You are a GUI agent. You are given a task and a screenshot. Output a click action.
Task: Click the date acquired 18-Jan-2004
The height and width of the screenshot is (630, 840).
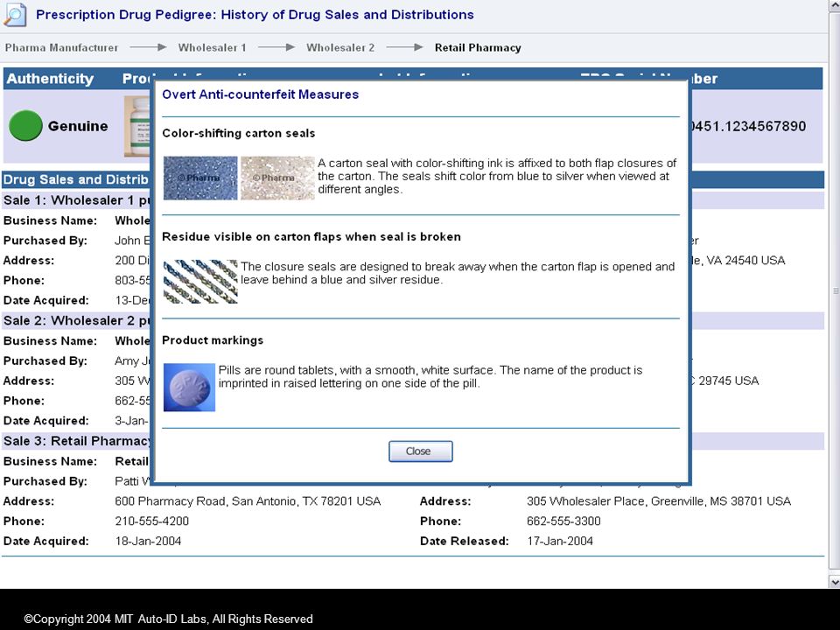pyautogui.click(x=148, y=541)
